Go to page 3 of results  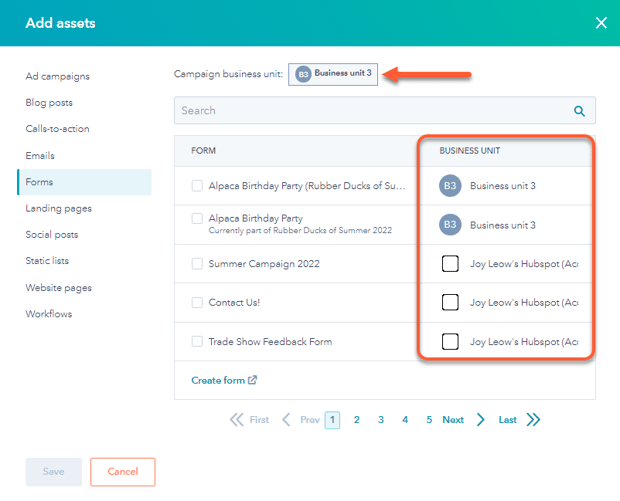pos(381,420)
